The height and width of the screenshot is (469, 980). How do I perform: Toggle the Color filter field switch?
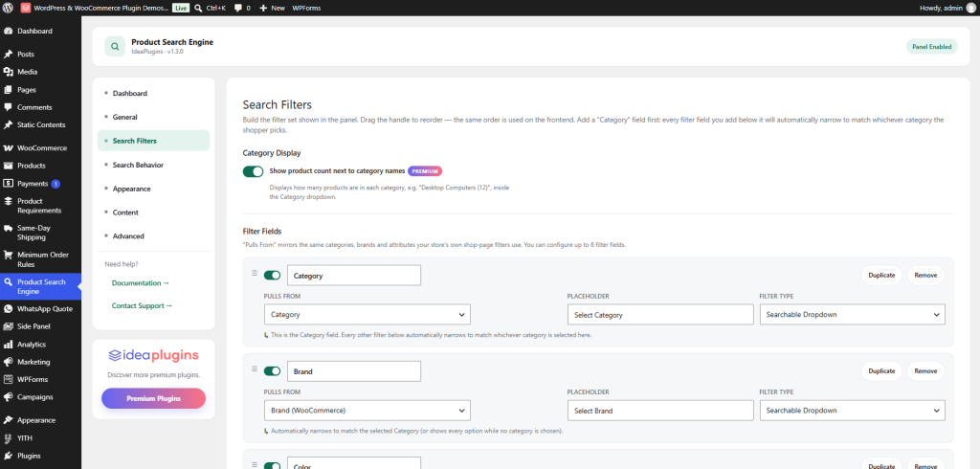pyautogui.click(x=273, y=466)
